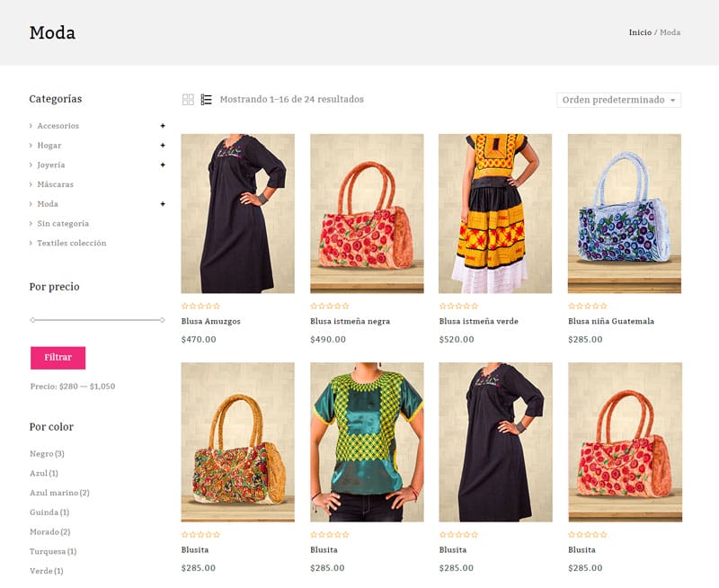Image resolution: width=719 pixels, height=588 pixels.
Task: Expand the Accesorios category plus icon
Action: 163,126
